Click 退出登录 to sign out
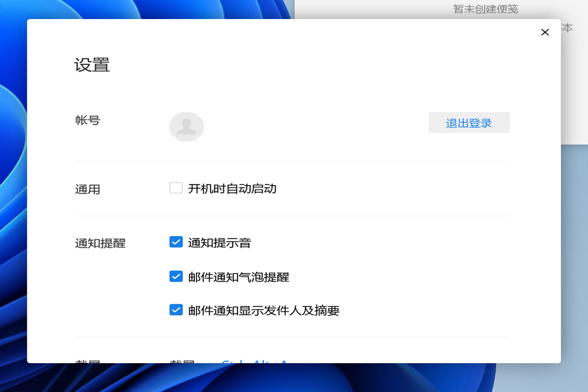This screenshot has width=588, height=392. click(x=469, y=122)
